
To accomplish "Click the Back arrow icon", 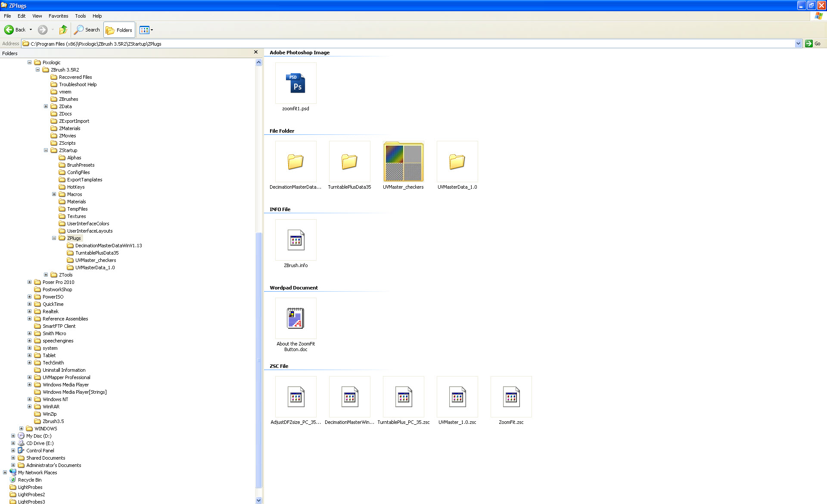I will (9, 30).
